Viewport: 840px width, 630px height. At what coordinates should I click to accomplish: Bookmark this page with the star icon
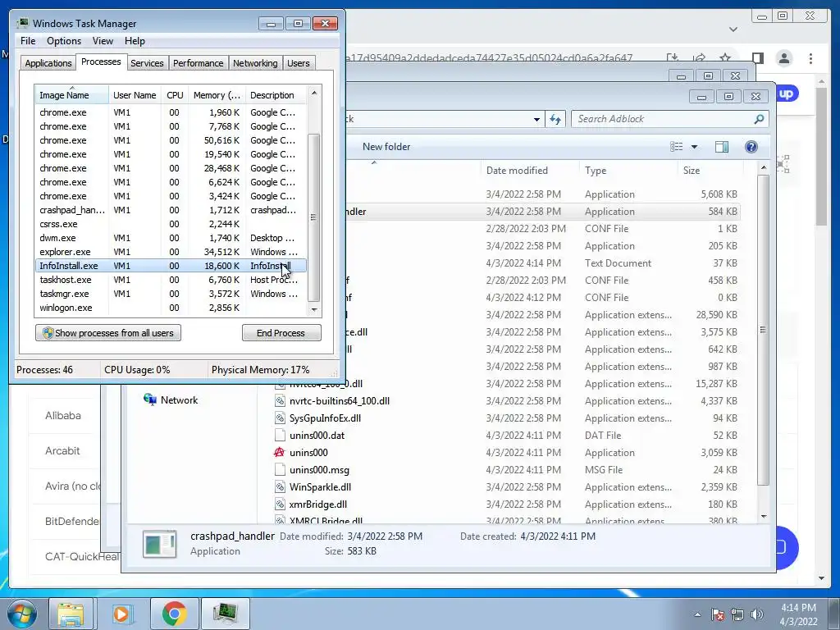725,58
